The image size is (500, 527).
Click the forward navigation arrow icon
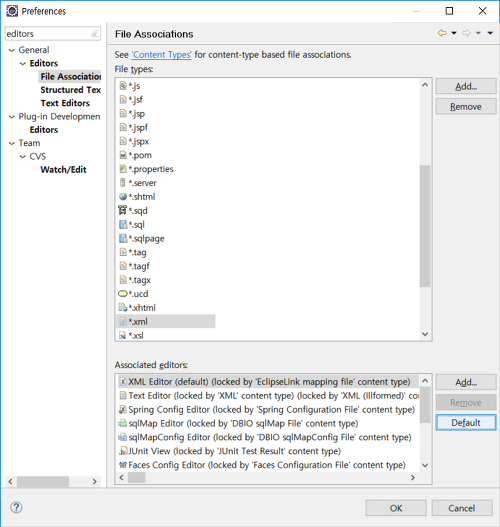coord(466,33)
